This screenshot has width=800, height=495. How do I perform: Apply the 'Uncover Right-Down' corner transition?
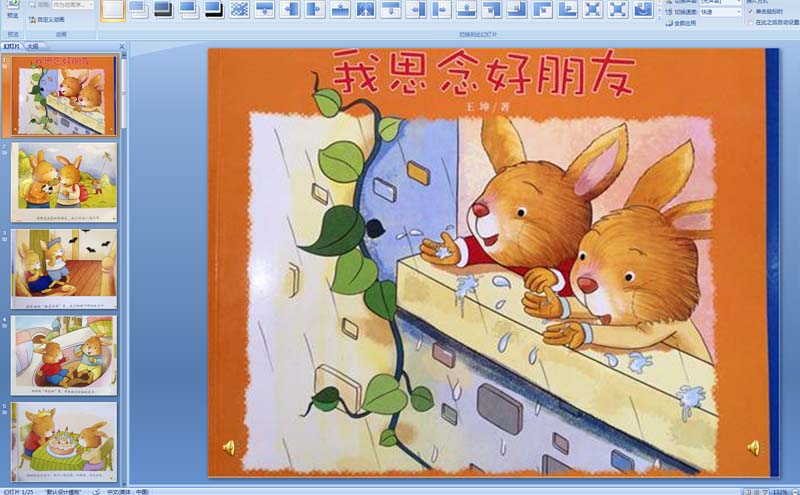(x=542, y=9)
